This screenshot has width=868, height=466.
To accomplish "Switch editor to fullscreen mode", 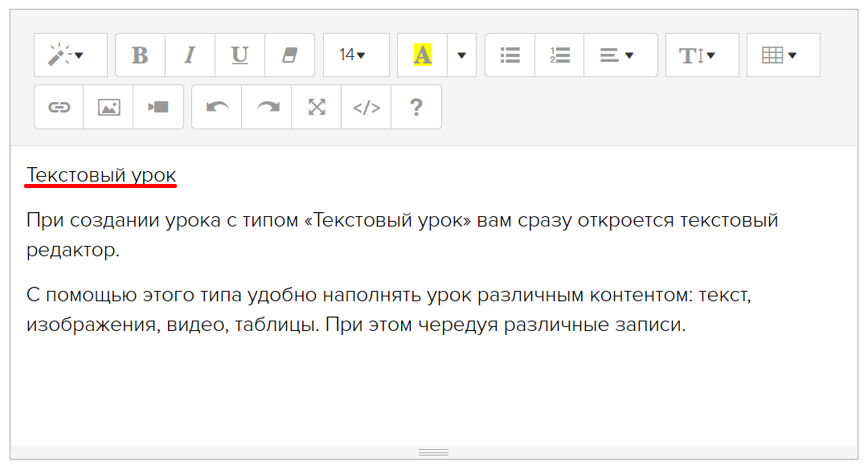I will coord(317,107).
